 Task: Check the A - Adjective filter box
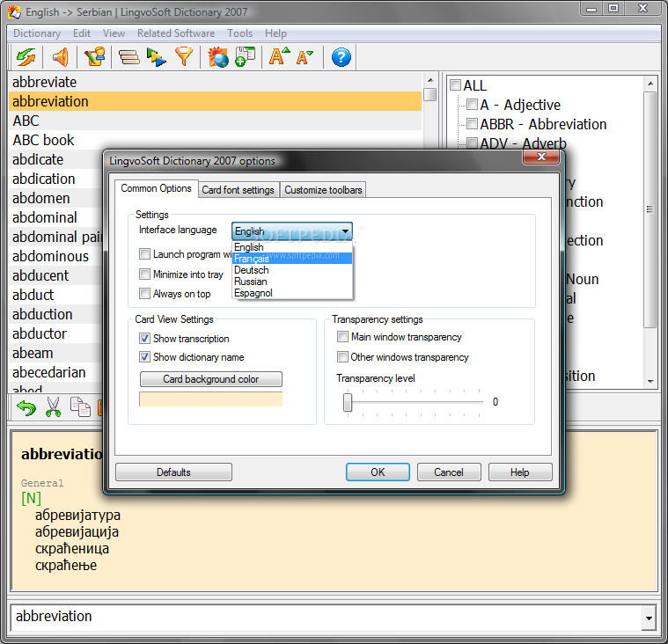coord(472,104)
